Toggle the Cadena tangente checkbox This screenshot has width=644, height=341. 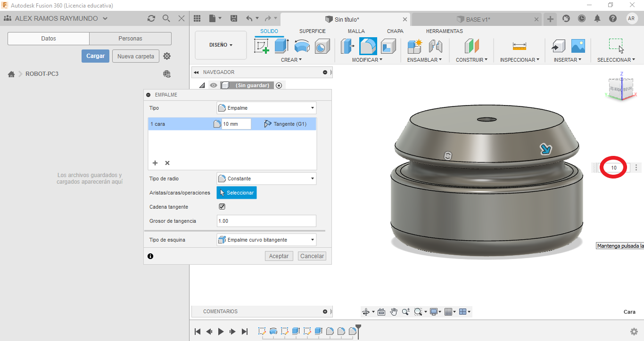[x=222, y=207]
